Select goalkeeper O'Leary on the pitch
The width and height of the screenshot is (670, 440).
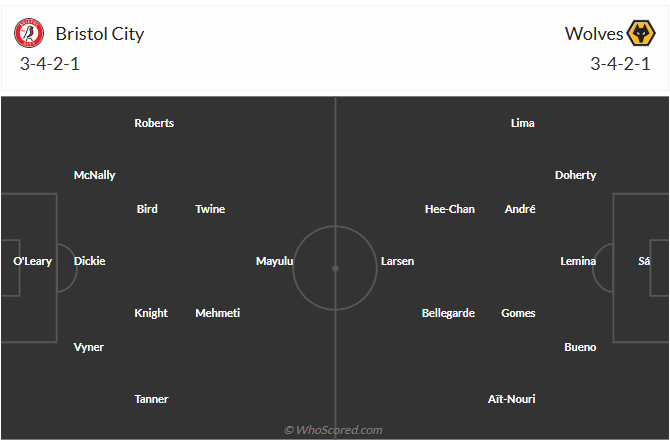32,261
